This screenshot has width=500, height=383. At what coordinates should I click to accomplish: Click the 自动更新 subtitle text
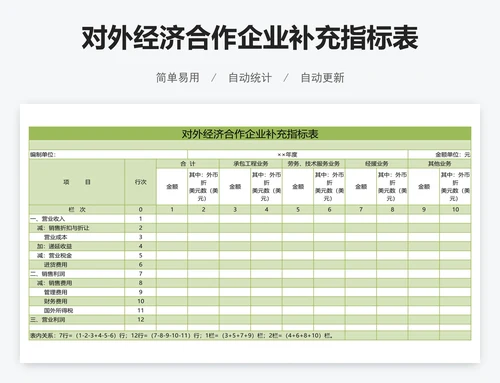click(322, 78)
